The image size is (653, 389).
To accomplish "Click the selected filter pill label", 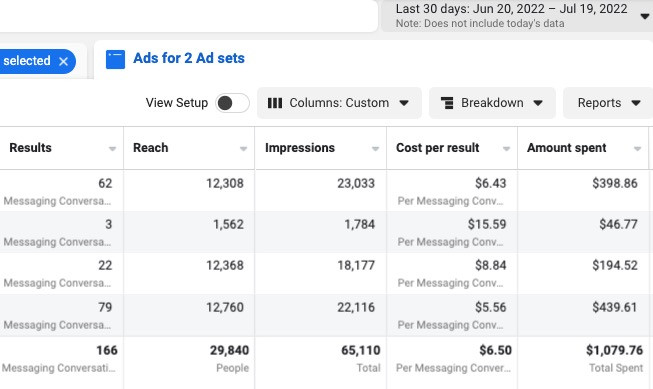I will pos(27,61).
